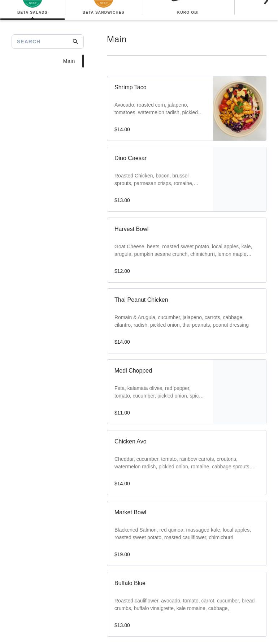
Task: Open the Kuro Obi tab
Action: [x=188, y=12]
